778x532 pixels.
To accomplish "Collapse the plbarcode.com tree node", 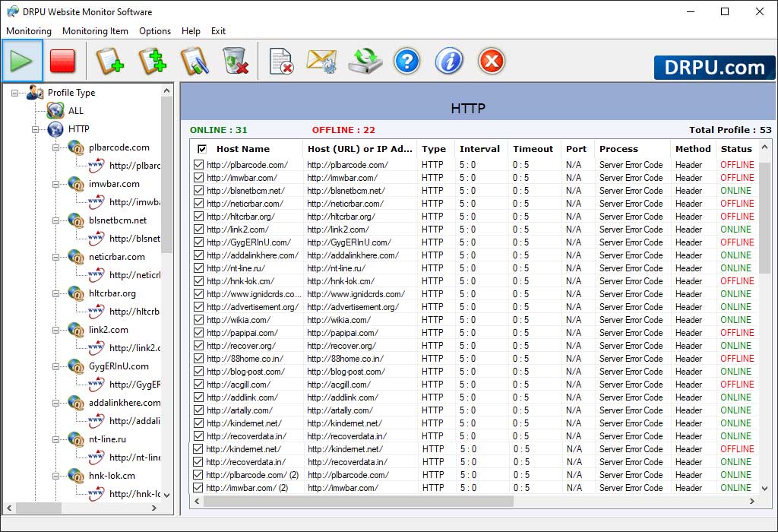I will (55, 148).
